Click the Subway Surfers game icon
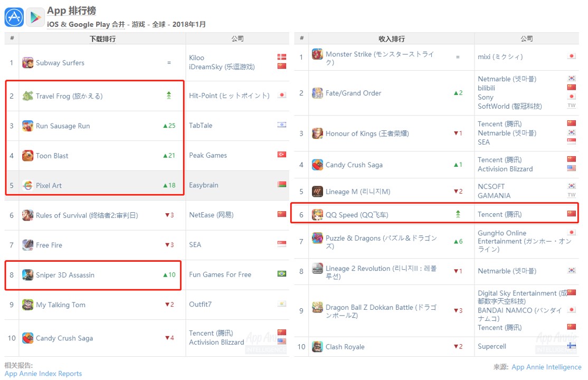The height and width of the screenshot is (380, 588). tap(28, 63)
